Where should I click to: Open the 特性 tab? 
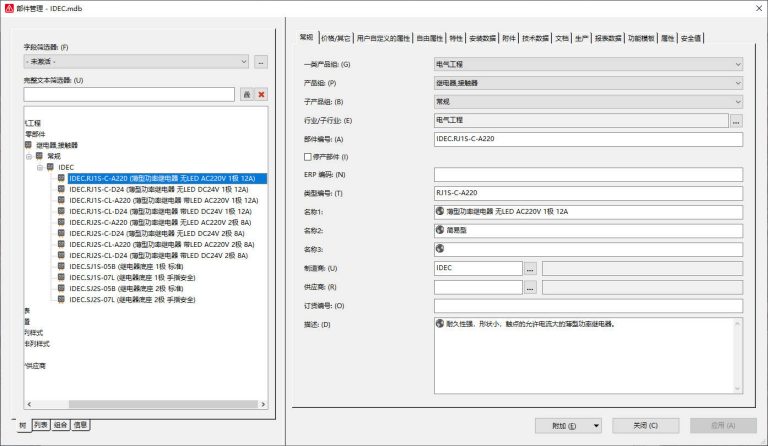click(456, 38)
